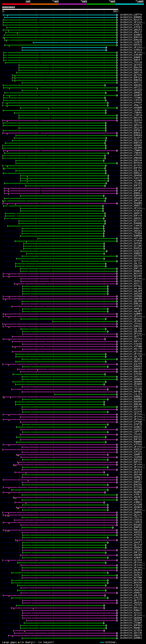Screen dimensions: 146x644
Task: Select hit label UniRef100_A7R0M9
Action: pos(131,55)
